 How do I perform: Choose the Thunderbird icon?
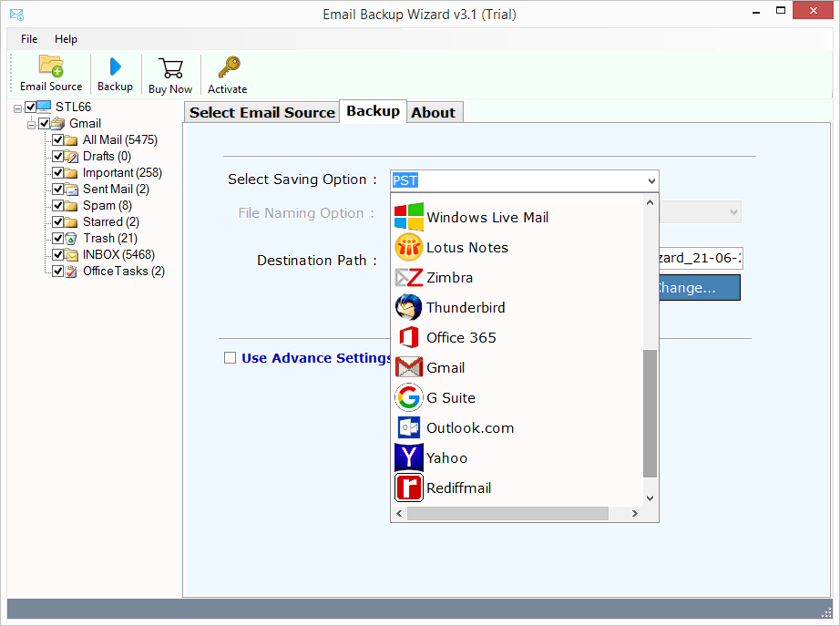pos(409,308)
